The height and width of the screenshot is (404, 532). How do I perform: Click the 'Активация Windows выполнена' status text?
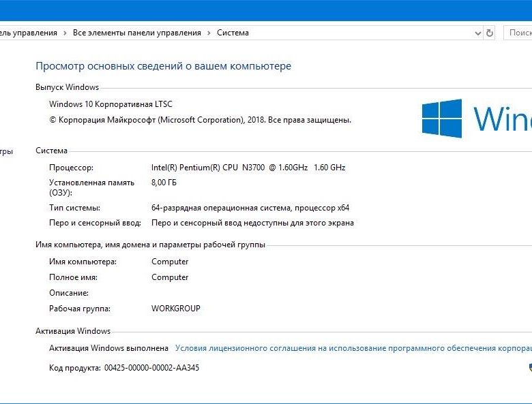pyautogui.click(x=108, y=348)
